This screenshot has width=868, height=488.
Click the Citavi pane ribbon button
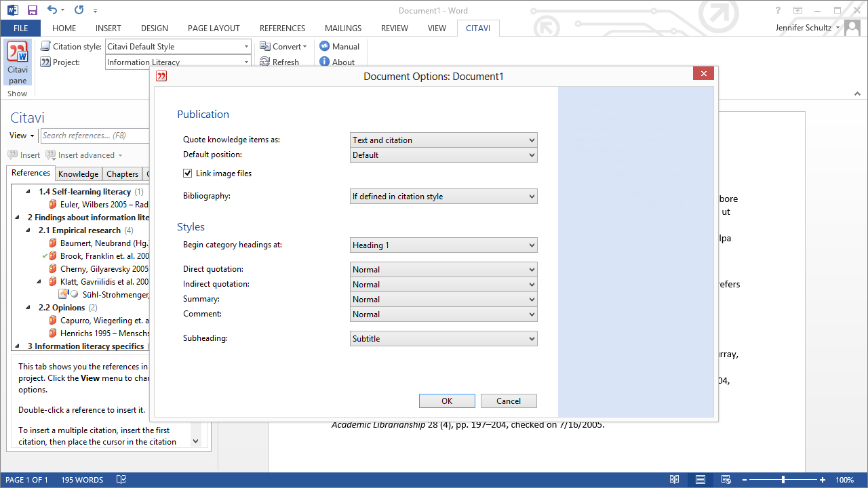point(18,62)
